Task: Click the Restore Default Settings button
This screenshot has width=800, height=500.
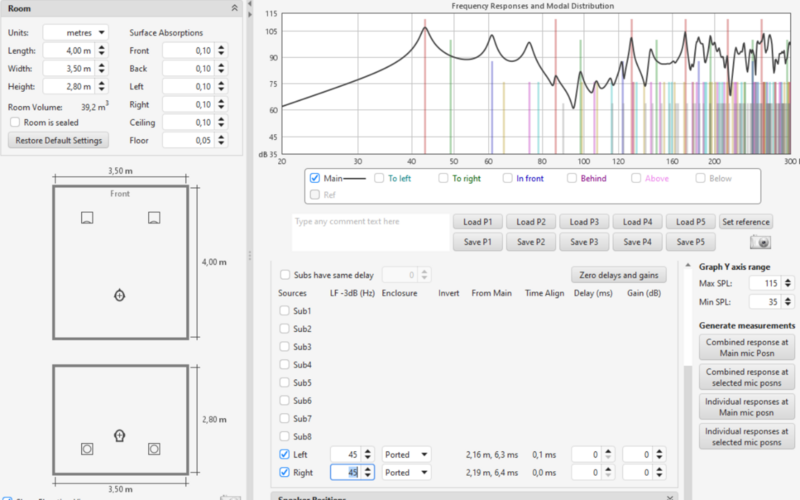Action: tap(59, 140)
